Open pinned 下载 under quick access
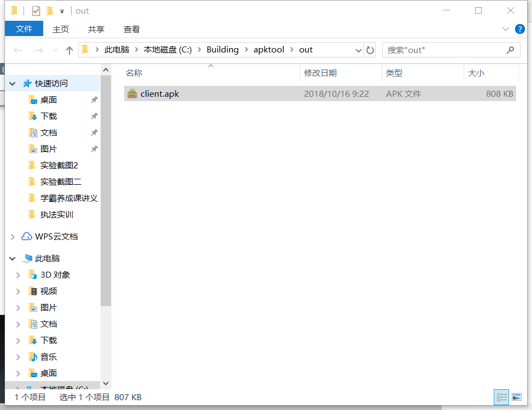 [49, 116]
